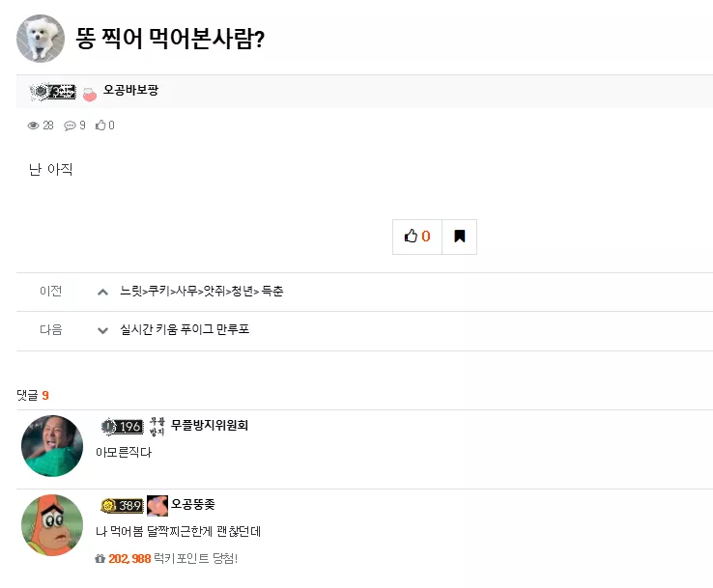The height and width of the screenshot is (588, 713).
Task: Click the author's level badge icon
Action: [x=53, y=92]
